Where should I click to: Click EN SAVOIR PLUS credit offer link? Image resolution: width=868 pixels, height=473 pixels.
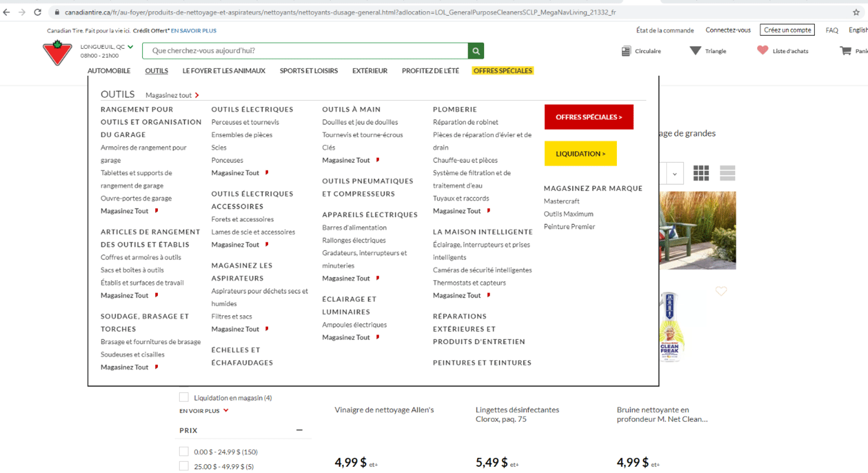[194, 31]
